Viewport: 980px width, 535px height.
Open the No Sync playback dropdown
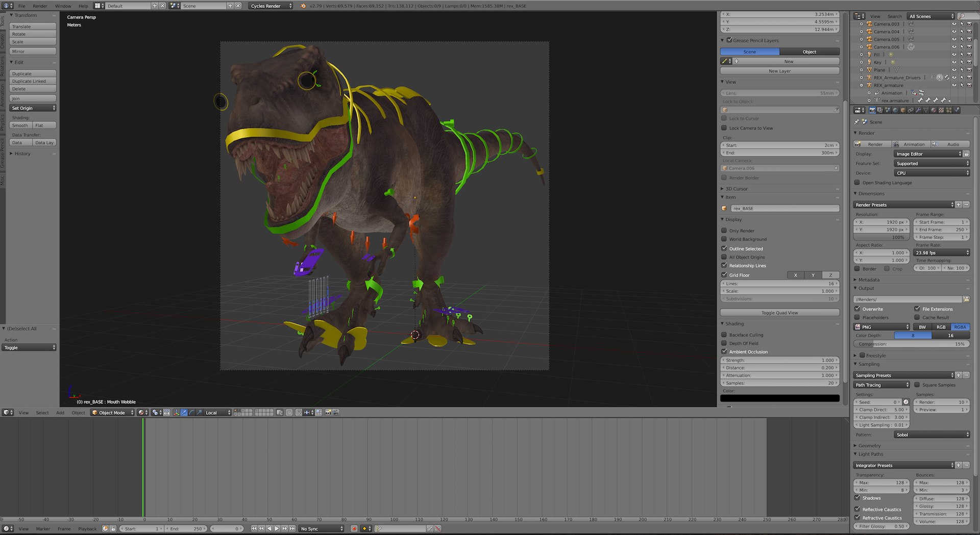pos(322,528)
